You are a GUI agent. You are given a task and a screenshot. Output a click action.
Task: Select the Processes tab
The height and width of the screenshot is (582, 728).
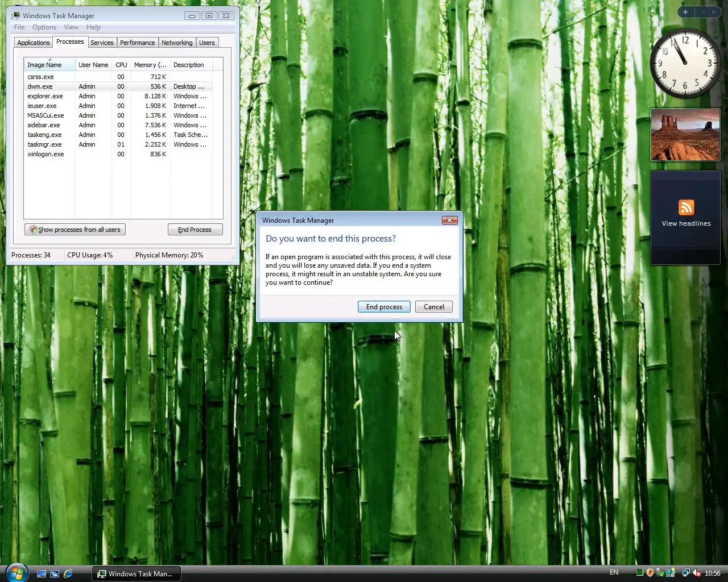(70, 41)
